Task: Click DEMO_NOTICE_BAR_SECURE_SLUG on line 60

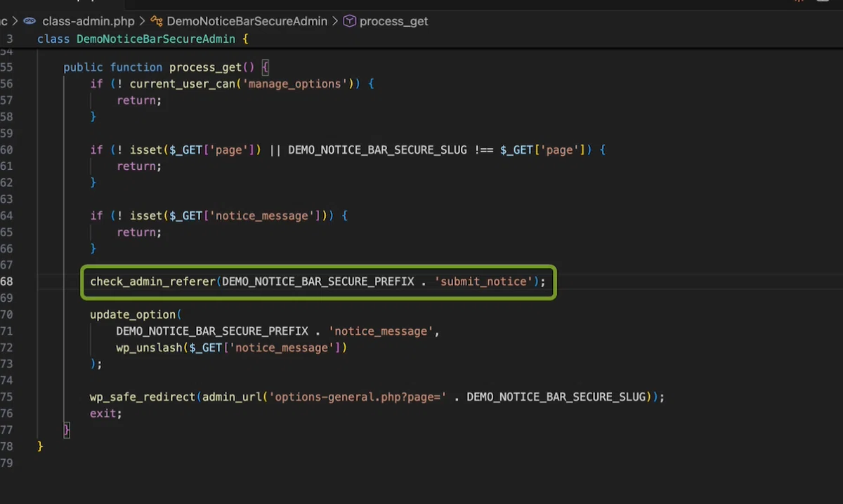Action: tap(377, 150)
